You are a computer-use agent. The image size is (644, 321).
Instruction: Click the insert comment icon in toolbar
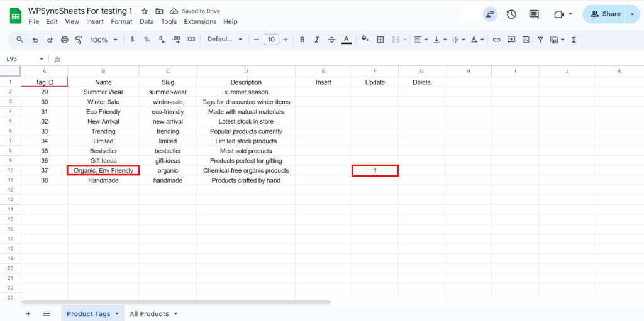[x=511, y=40]
